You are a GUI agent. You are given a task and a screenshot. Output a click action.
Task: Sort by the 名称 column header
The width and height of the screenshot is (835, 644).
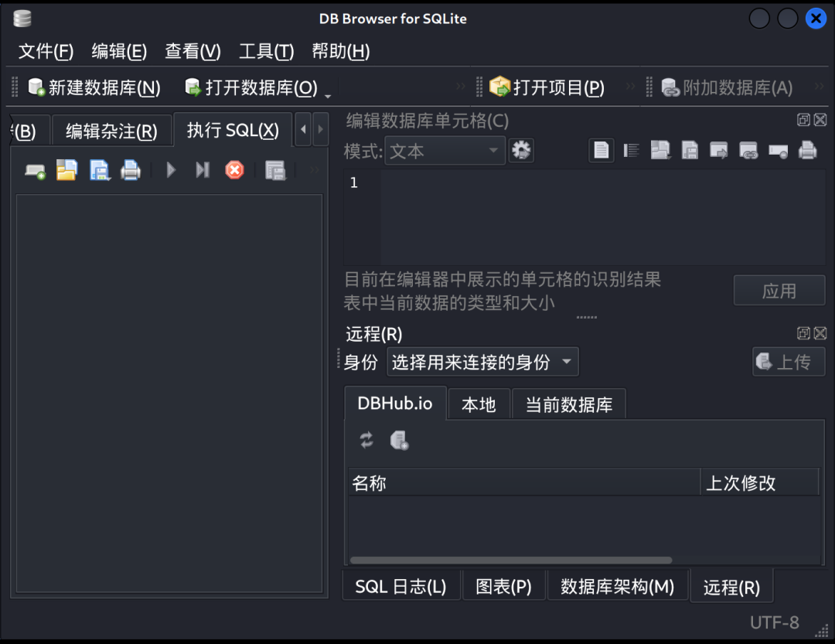click(524, 482)
